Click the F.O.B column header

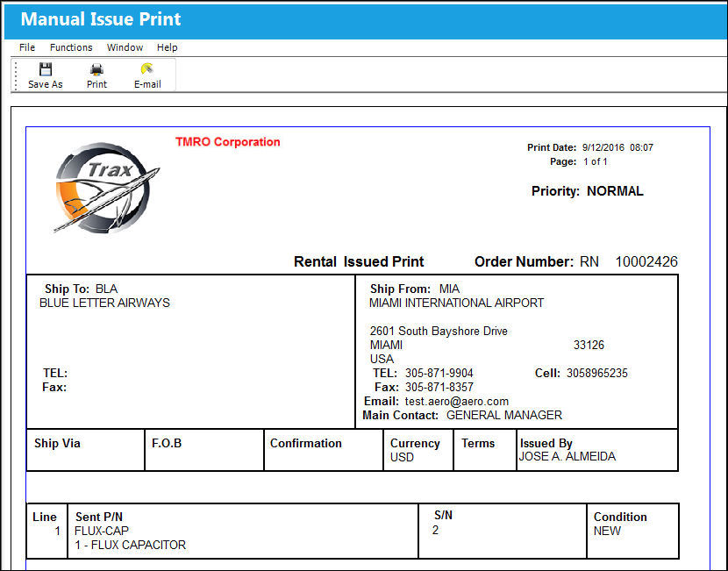(167, 443)
